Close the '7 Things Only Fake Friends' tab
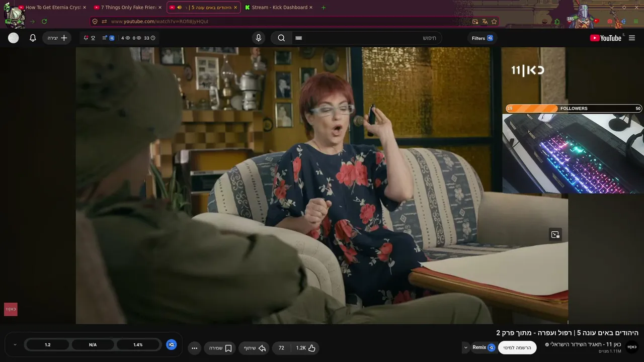 tap(160, 8)
